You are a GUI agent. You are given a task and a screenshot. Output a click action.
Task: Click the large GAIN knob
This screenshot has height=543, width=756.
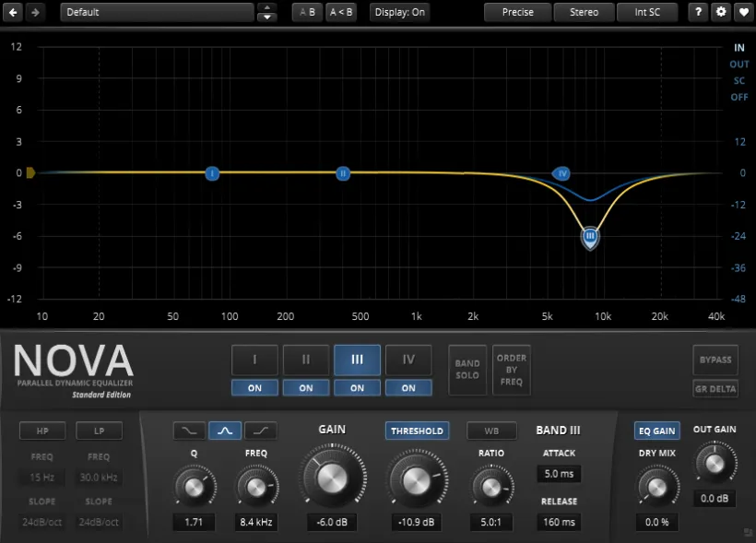coord(332,478)
